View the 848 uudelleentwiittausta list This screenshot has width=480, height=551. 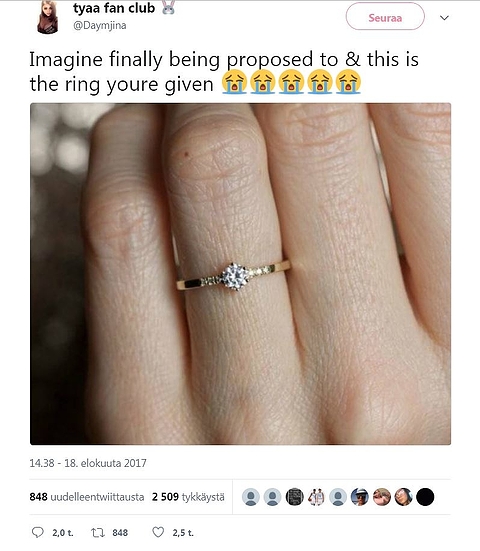pyautogui.click(x=87, y=497)
